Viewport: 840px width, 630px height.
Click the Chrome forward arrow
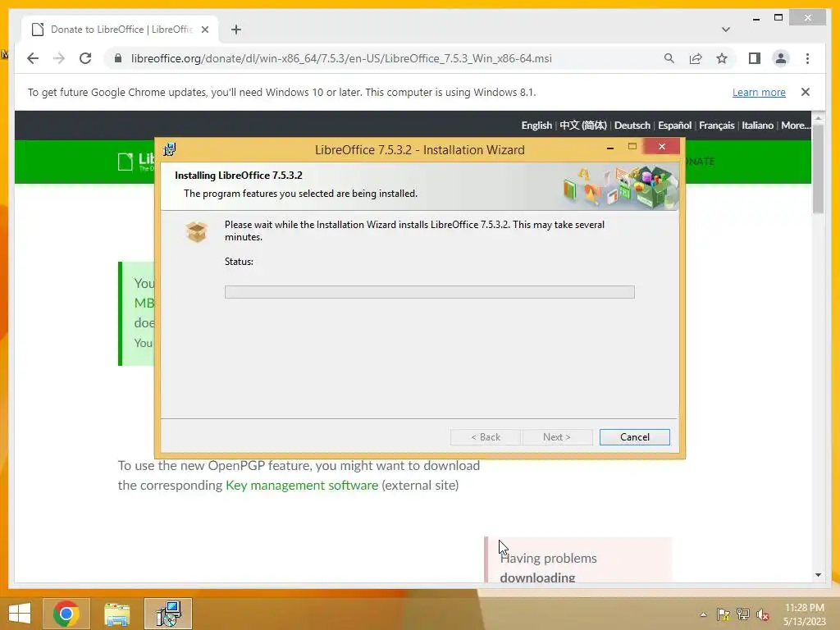tap(59, 58)
